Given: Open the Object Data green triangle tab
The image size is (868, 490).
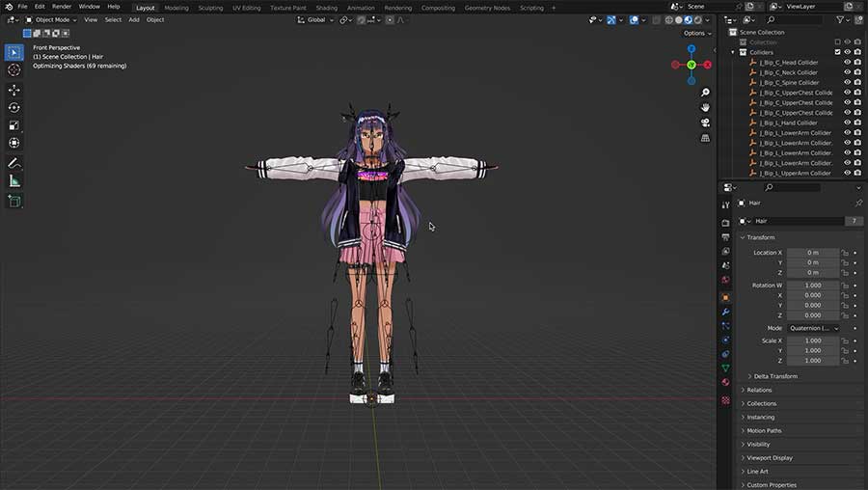Looking at the screenshot, I should [725, 368].
